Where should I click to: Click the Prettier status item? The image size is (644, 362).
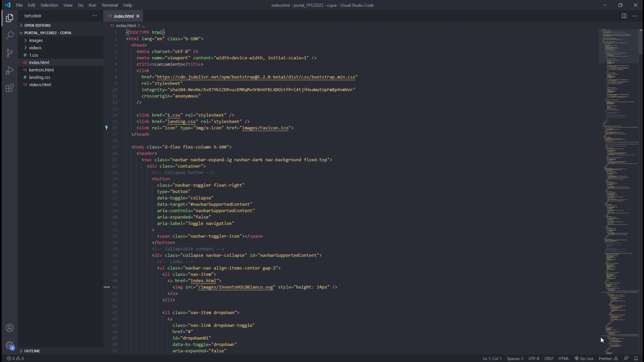[x=608, y=358]
